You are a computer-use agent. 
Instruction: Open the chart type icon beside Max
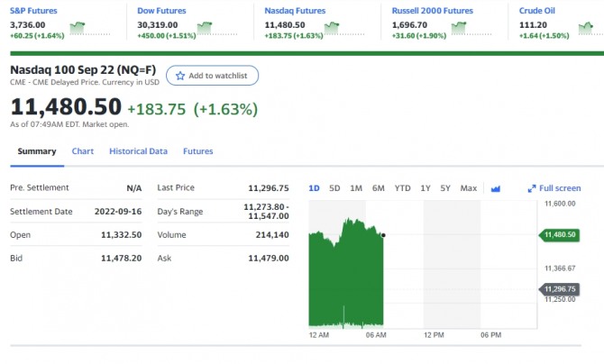tap(495, 188)
